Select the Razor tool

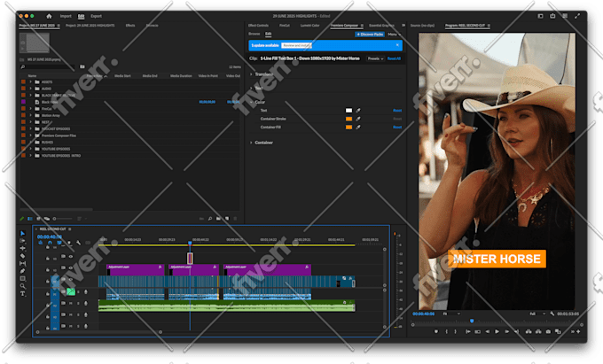23,256
